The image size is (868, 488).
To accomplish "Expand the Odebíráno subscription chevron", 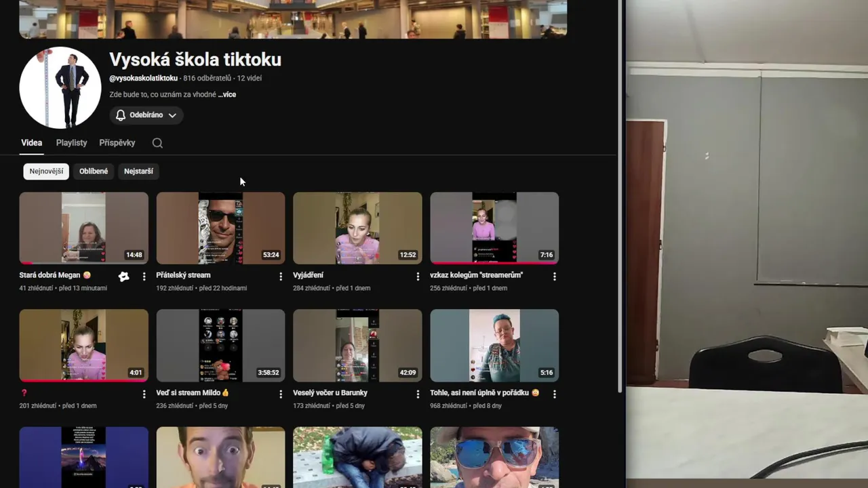I will 172,115.
